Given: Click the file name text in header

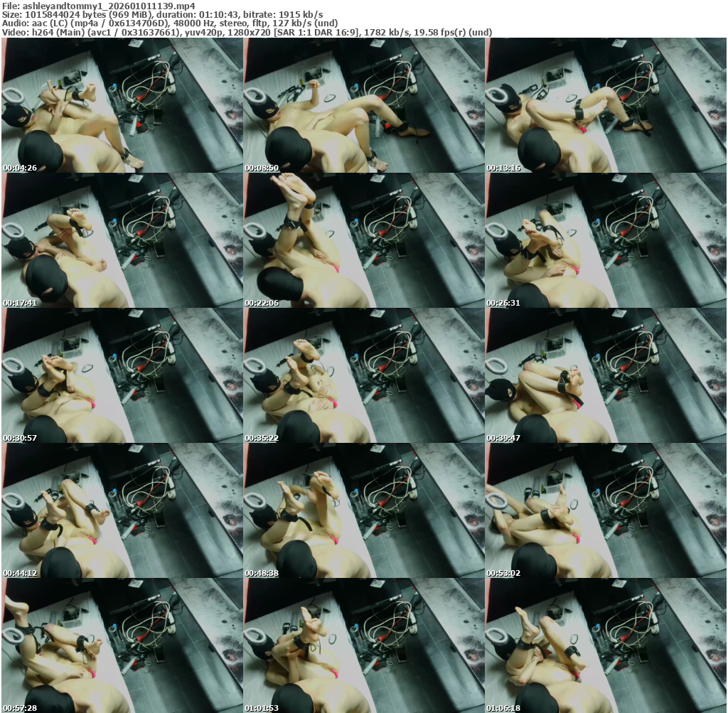Looking at the screenshot, I should pyautogui.click(x=98, y=6).
